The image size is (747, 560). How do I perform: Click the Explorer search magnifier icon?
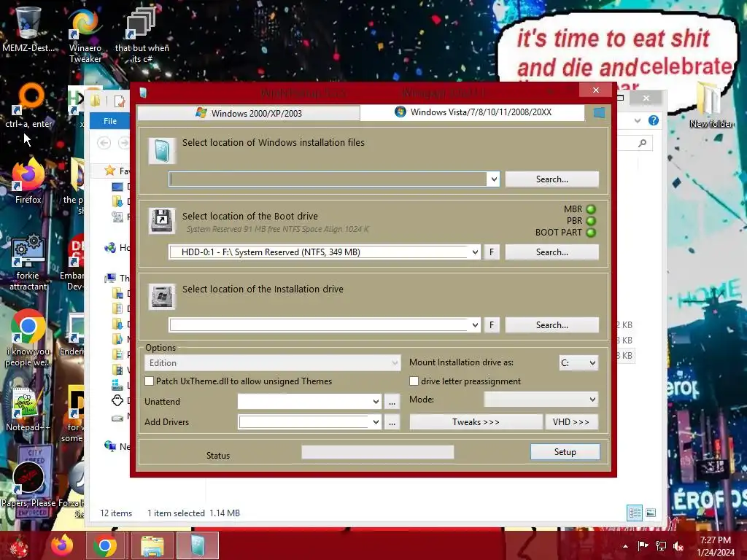coord(643,143)
